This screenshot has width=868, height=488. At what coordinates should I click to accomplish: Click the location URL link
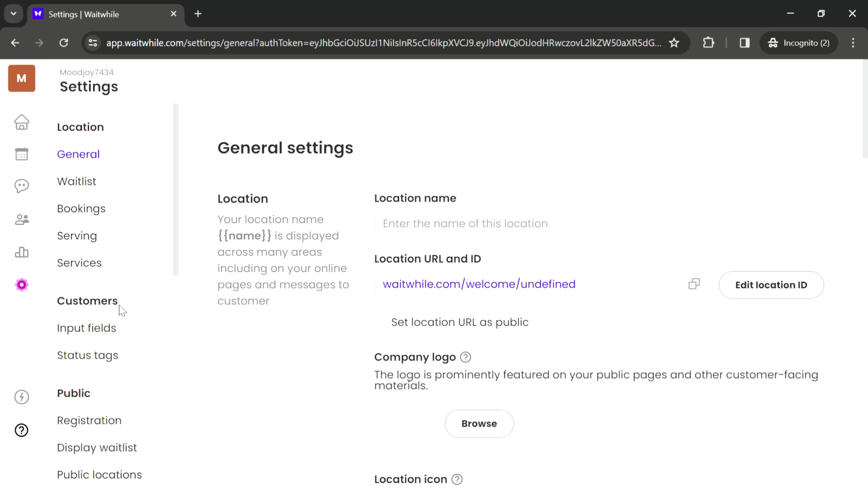coord(479,284)
